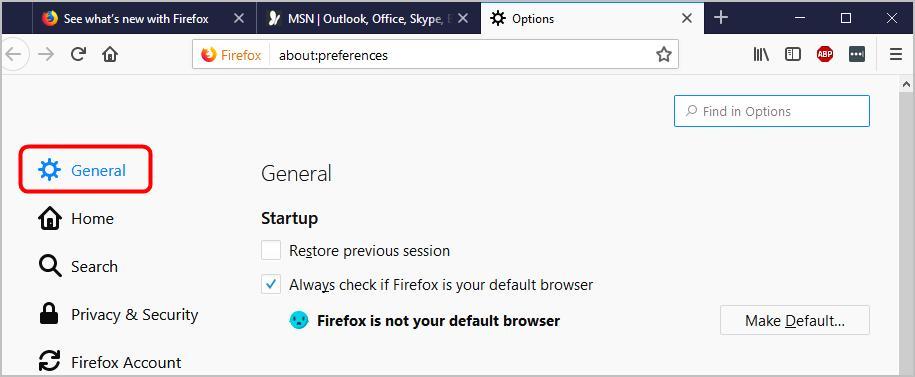Open a new tab with plus button
This screenshot has width=915, height=377.
(x=721, y=18)
